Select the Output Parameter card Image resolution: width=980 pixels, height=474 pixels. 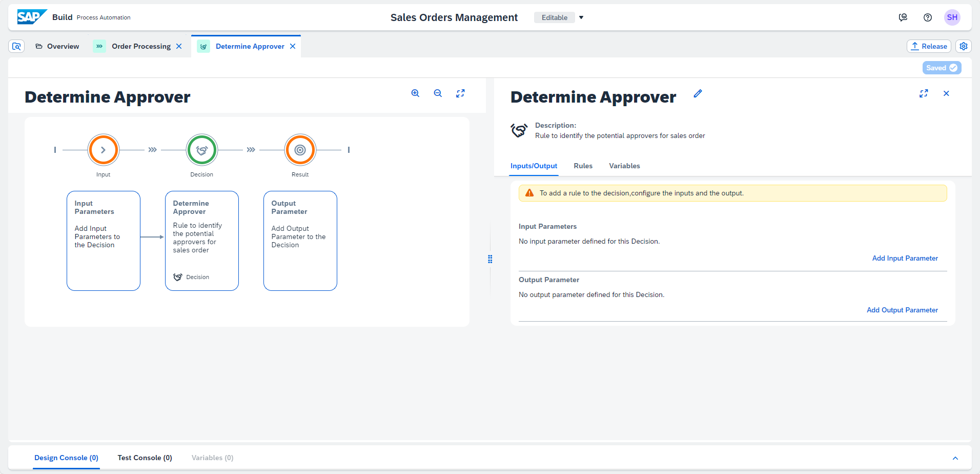coord(300,241)
